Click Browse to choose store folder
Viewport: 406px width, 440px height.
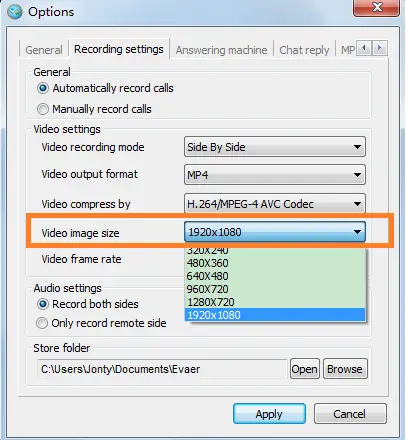tap(345, 369)
